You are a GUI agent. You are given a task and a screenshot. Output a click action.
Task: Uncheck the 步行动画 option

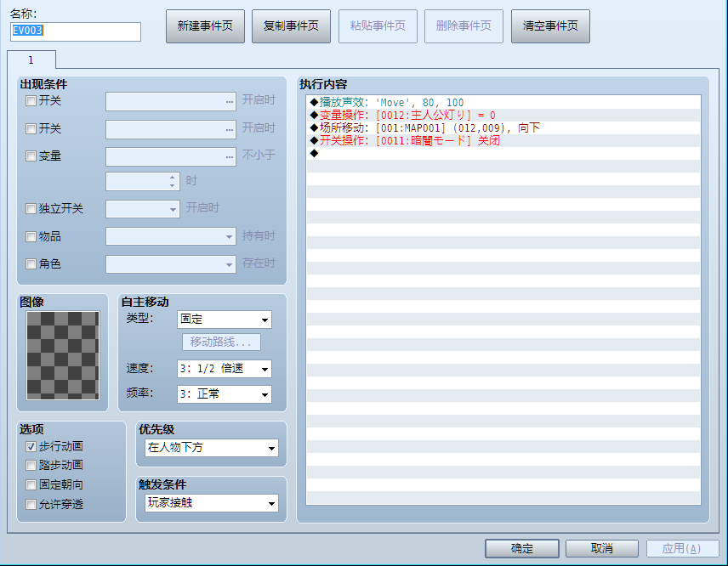(31, 446)
